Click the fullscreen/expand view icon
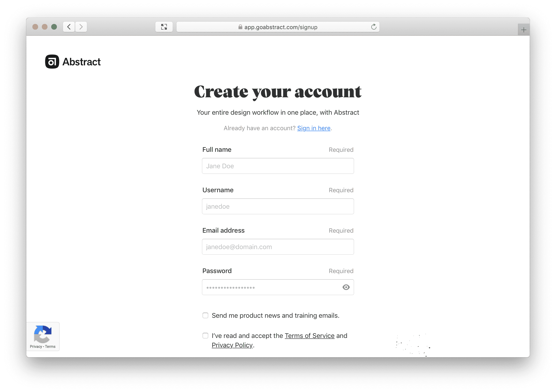This screenshot has height=392, width=556. click(x=164, y=27)
